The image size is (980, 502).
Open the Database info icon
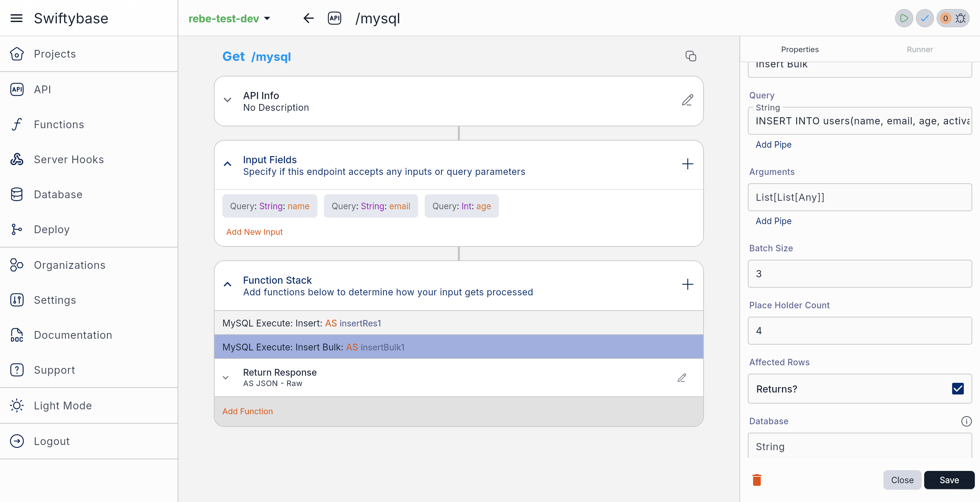click(x=966, y=421)
